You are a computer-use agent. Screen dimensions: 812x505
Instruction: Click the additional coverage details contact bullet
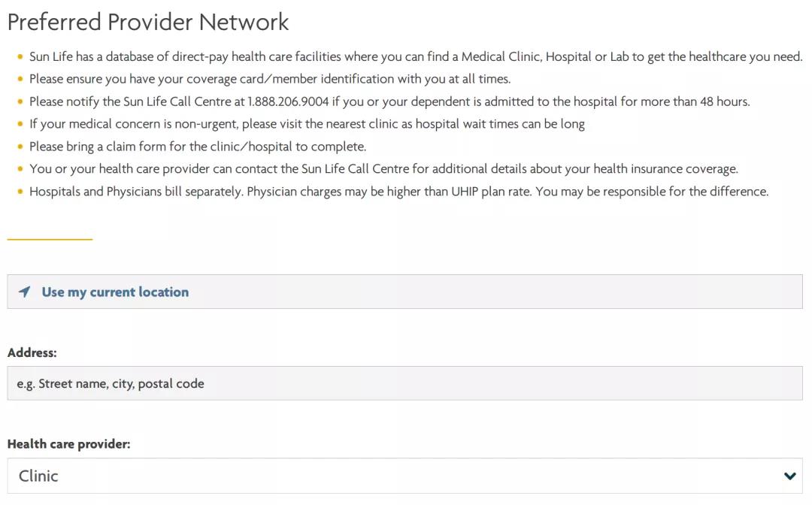point(383,169)
